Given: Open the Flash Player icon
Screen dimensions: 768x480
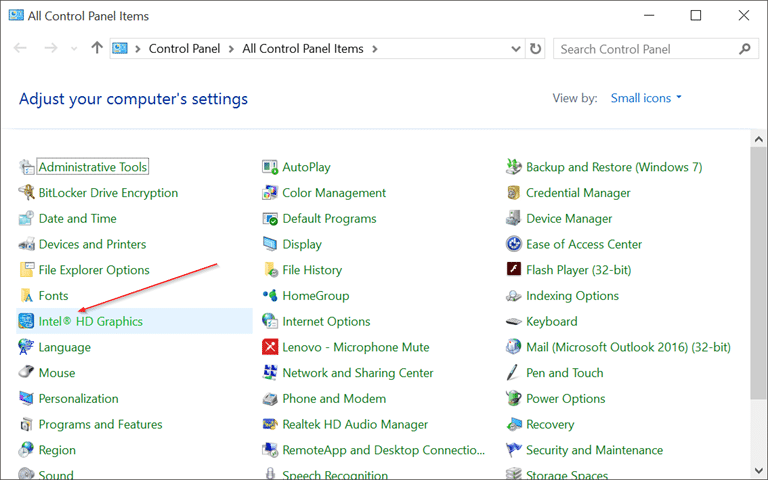Looking at the screenshot, I should click(x=513, y=270).
